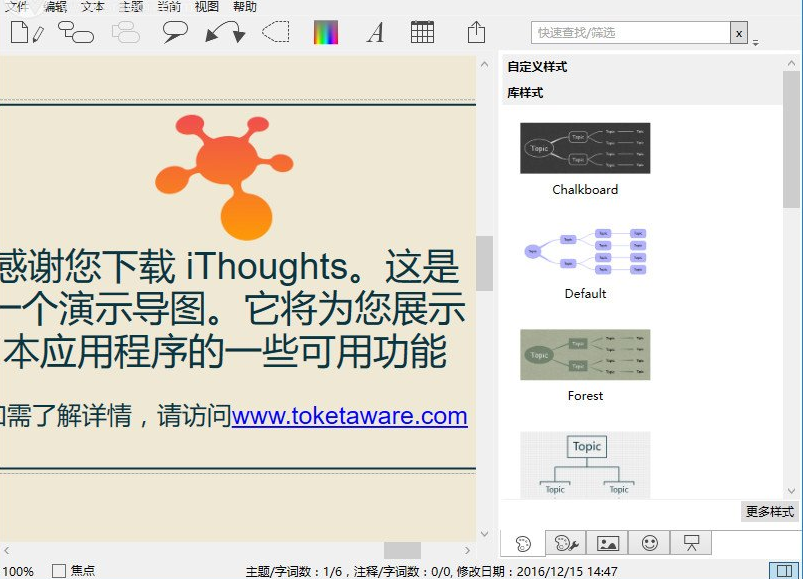Click the 更多样式 button
This screenshot has width=806, height=579.
click(770, 512)
